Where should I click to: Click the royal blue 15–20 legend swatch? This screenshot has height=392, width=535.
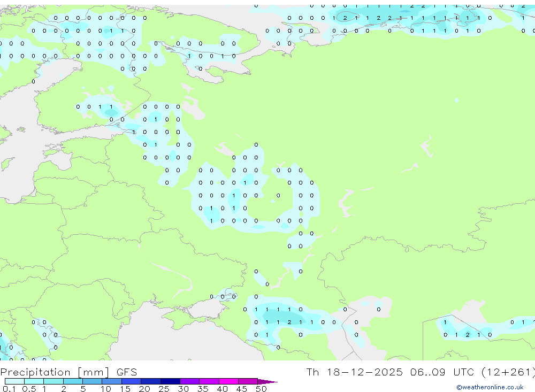pyautogui.click(x=132, y=381)
